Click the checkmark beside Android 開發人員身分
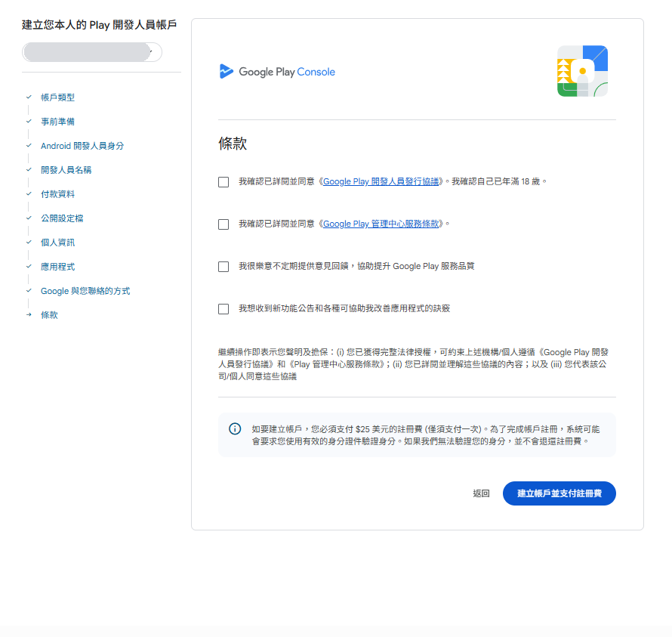The image size is (672, 637). 29,145
